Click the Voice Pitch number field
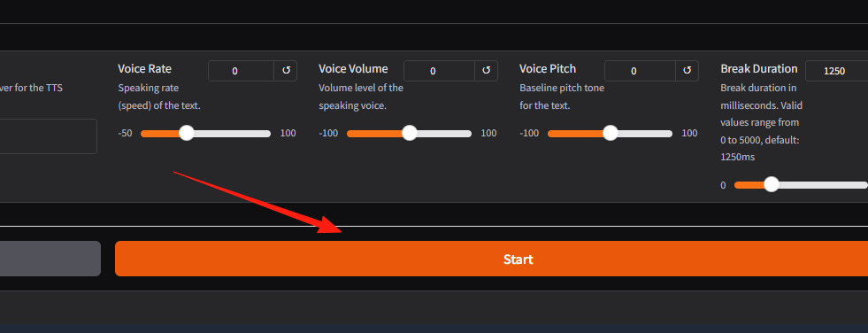The width and height of the screenshot is (868, 333). pyautogui.click(x=640, y=71)
